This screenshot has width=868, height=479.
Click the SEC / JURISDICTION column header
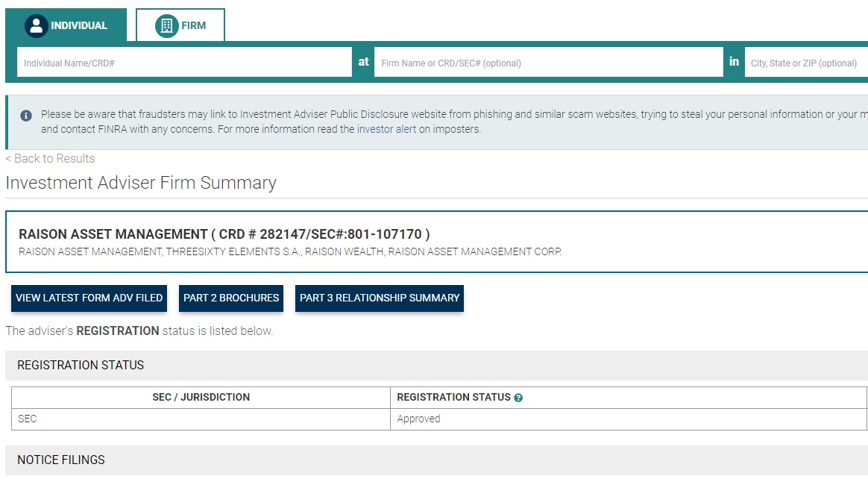201,397
